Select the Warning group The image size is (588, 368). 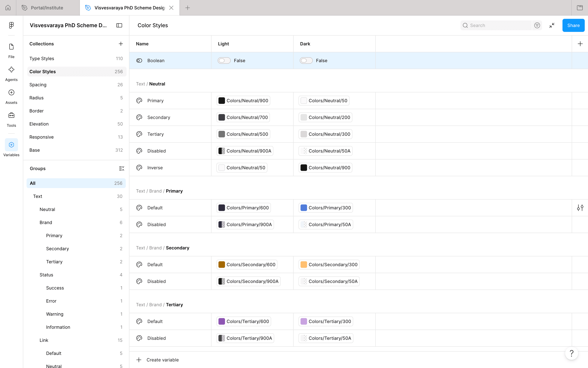(x=76, y=314)
